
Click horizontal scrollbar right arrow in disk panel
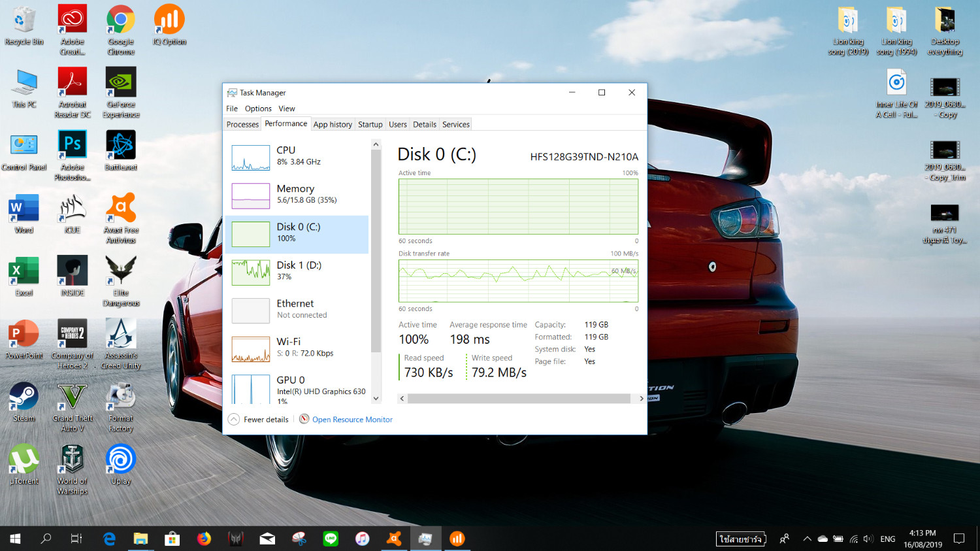pyautogui.click(x=642, y=398)
